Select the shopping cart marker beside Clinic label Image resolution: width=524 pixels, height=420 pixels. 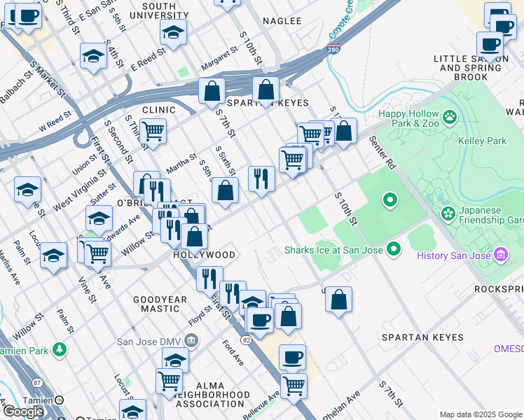(x=153, y=131)
